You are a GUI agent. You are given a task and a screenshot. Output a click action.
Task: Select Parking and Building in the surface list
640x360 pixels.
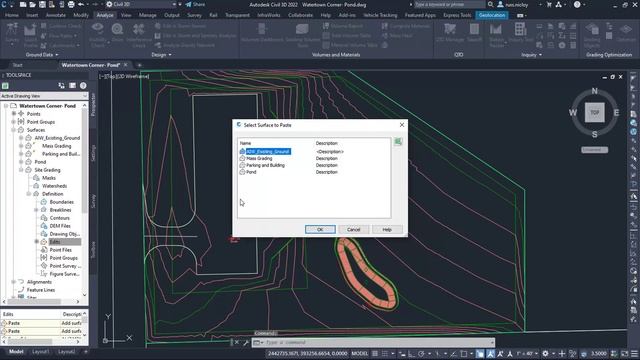click(x=265, y=165)
